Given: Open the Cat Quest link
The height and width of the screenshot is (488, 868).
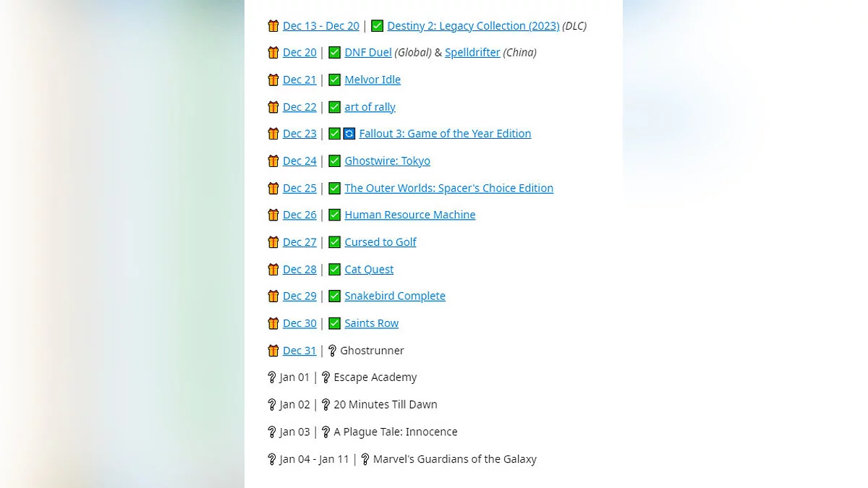Looking at the screenshot, I should tap(369, 270).
